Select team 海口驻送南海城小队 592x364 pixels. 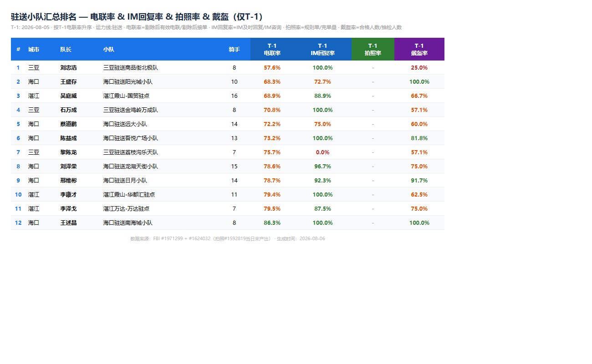pos(128,223)
